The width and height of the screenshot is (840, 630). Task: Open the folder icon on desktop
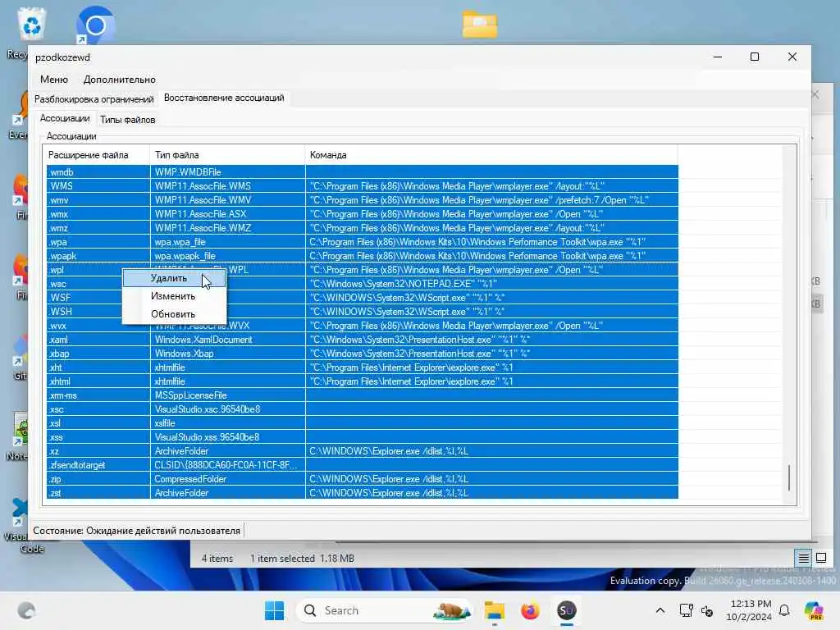(x=479, y=25)
